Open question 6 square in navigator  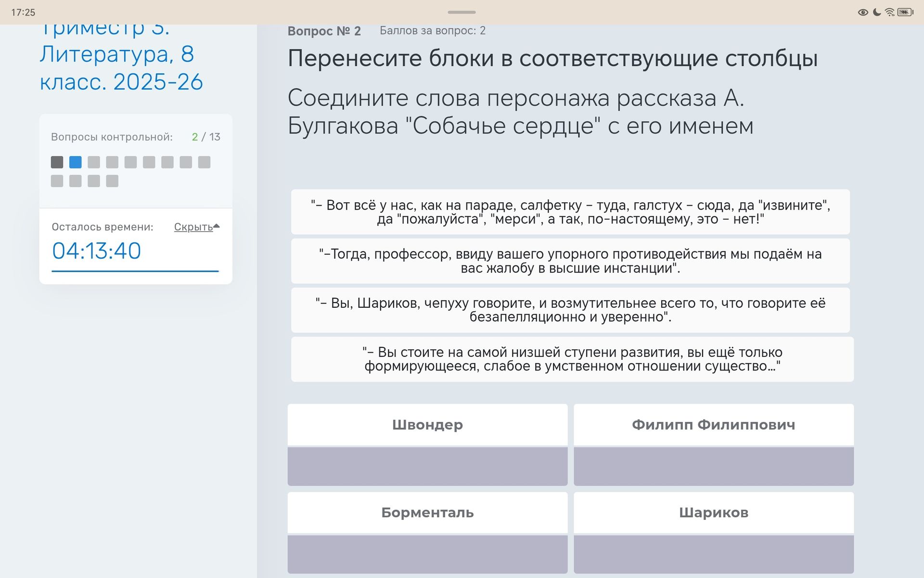coord(149,162)
